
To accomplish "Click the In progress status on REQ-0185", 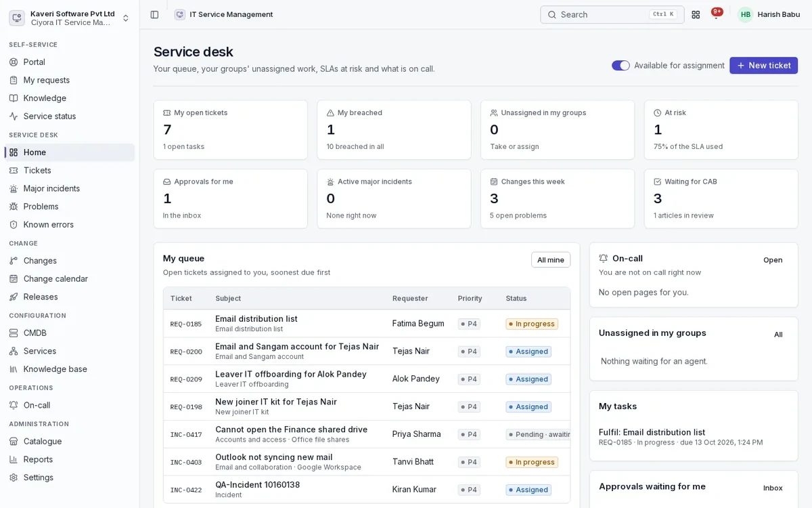I will pyautogui.click(x=532, y=324).
